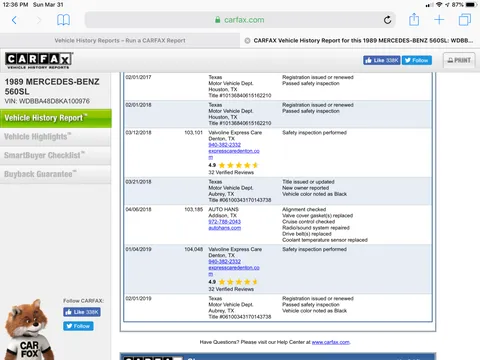Image resolution: width=480 pixels, height=360 pixels.
Task: Click the header Twitter Follow button
Action: pyautogui.click(x=417, y=60)
